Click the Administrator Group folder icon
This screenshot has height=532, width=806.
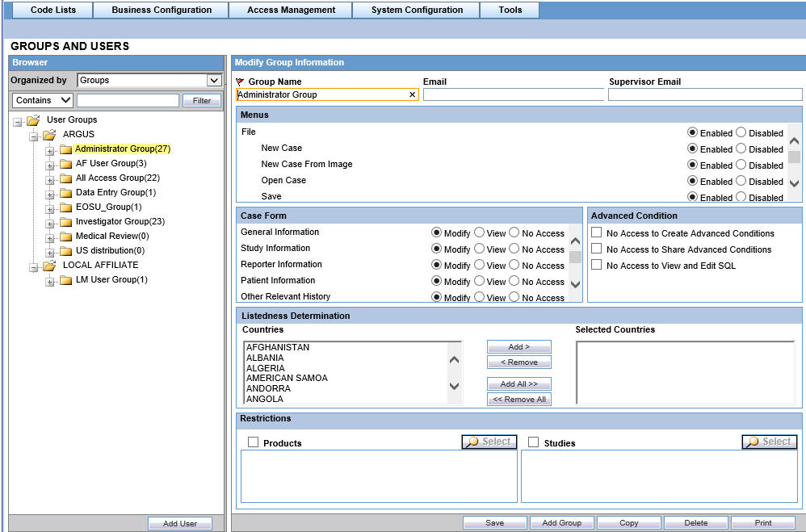coord(65,149)
